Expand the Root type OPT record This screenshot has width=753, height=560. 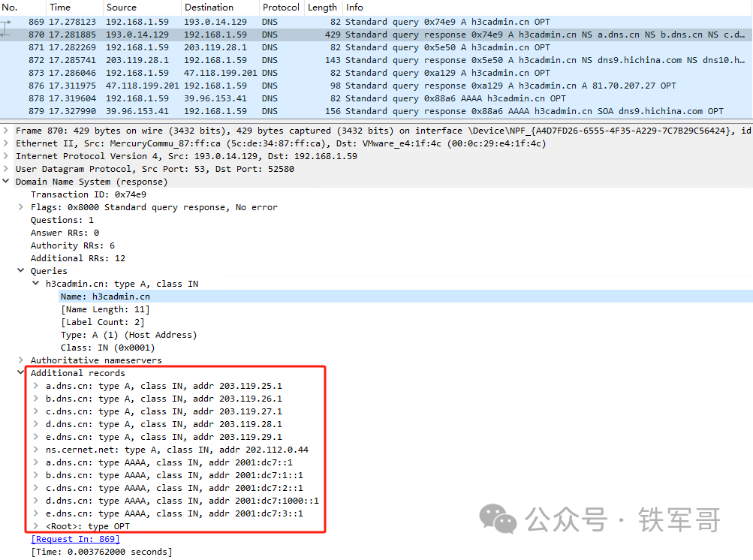[x=35, y=526]
